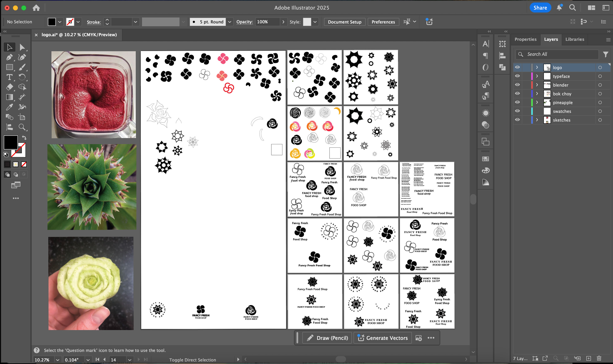Expand the bok choy layer
Viewport: 613px width, 364px height.
[x=537, y=94]
